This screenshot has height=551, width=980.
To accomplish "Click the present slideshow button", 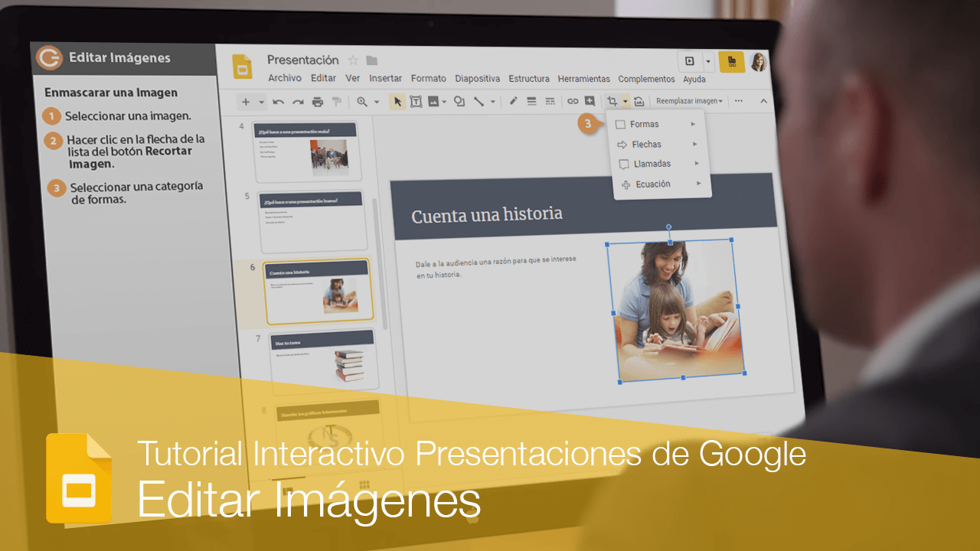I will (x=690, y=61).
